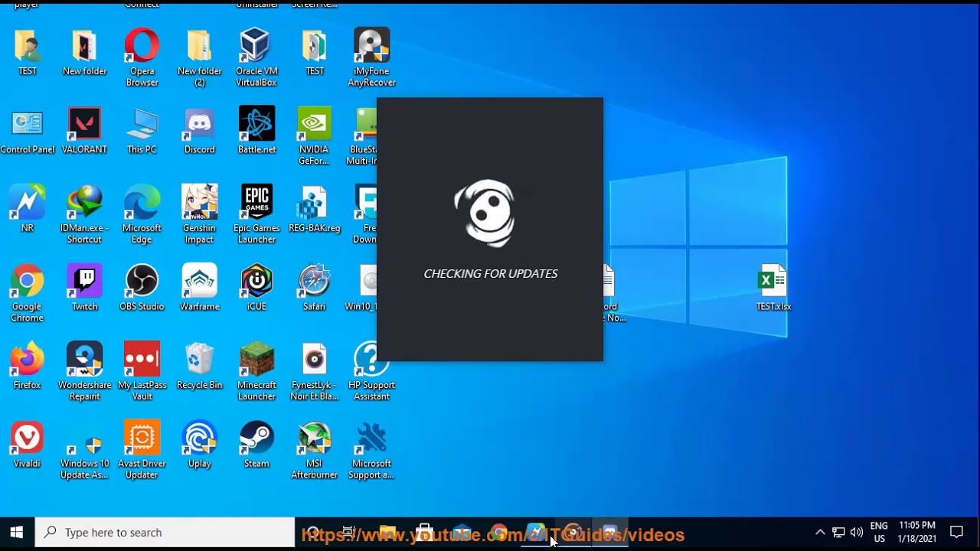Select the Windows 10 Update Assistant shortcut
This screenshot has height=551, width=980.
tap(84, 450)
